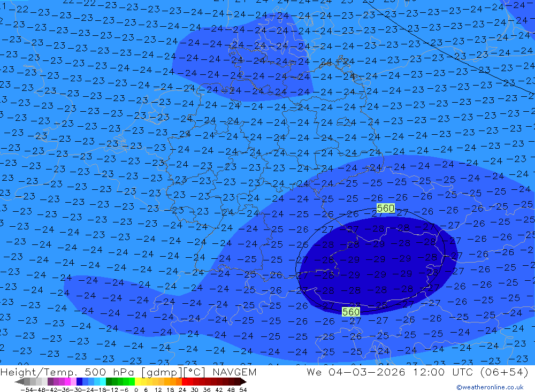Click the 36 legend scale value

[207, 390]
